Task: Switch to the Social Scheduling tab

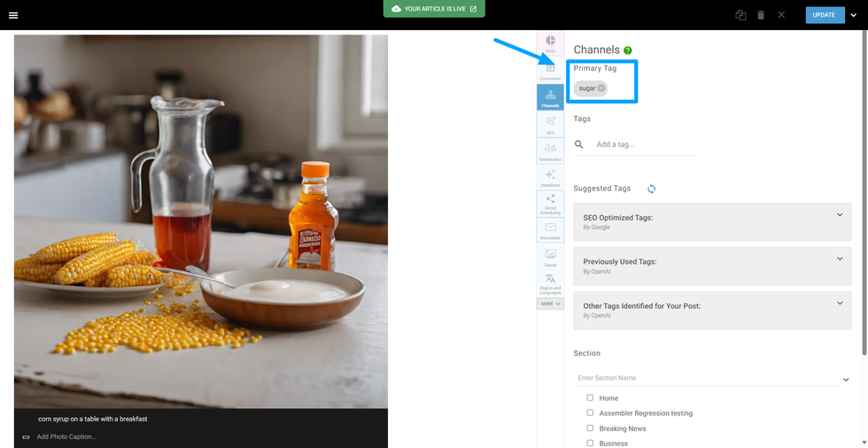Action: pyautogui.click(x=550, y=204)
